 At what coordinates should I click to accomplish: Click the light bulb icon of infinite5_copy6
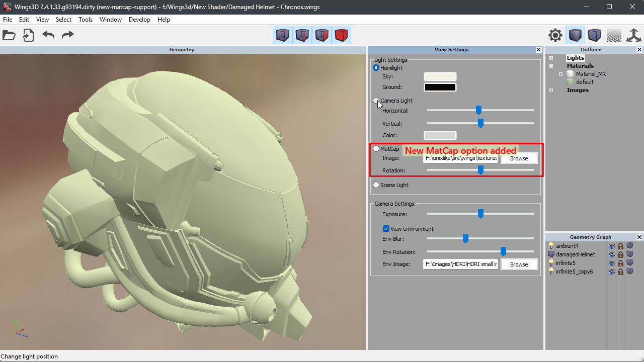(551, 271)
